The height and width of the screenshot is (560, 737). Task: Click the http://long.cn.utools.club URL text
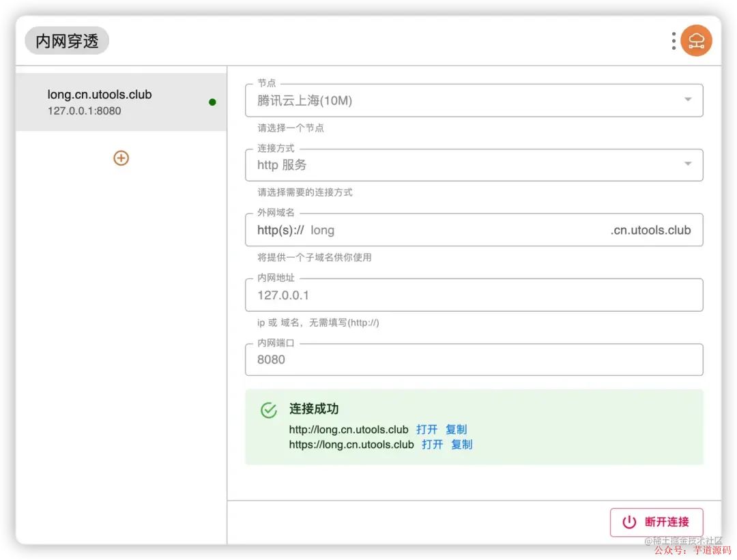[349, 430]
